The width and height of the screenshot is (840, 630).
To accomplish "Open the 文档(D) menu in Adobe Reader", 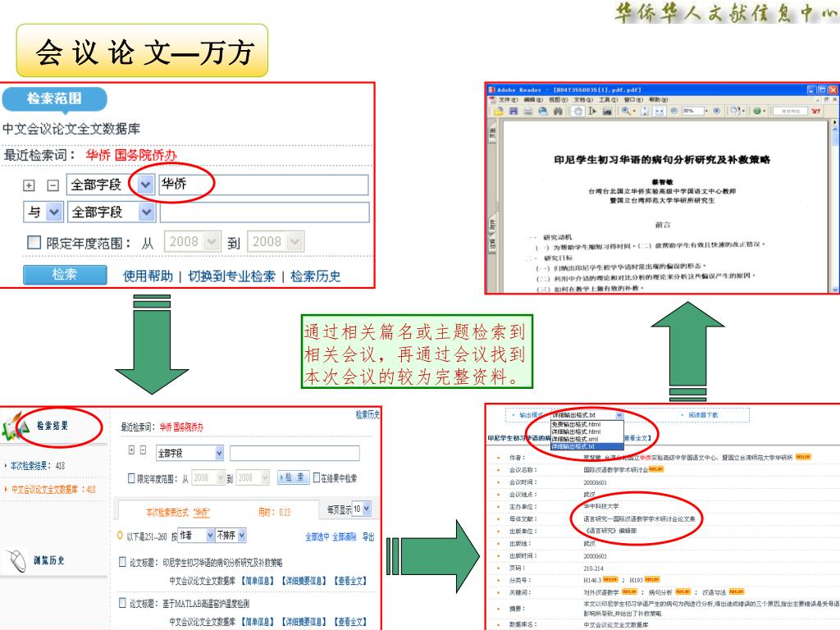I will pos(583,99).
